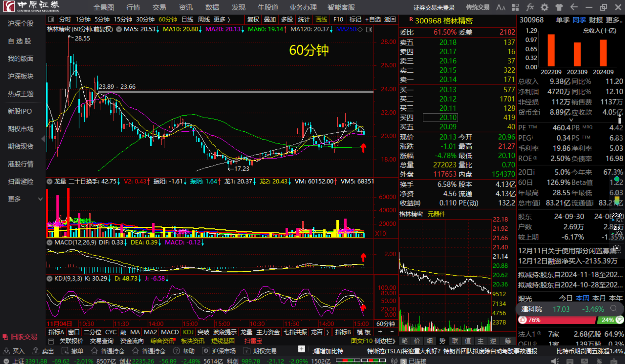Toggle the MACD indicator panel circle button
Viewport: 625px width, 364px height.
(x=49, y=242)
